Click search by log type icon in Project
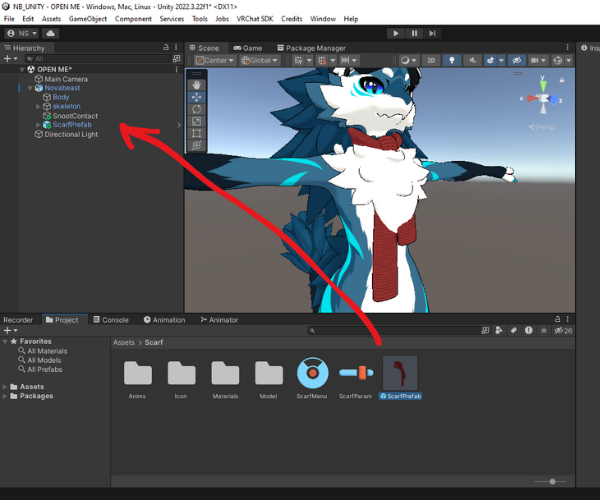The width and height of the screenshot is (600, 500). pyautogui.click(x=528, y=330)
